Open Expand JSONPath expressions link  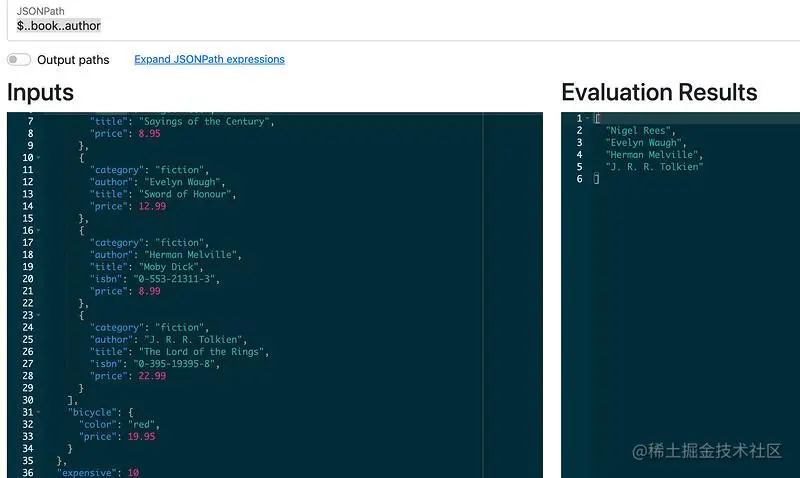tap(209, 59)
